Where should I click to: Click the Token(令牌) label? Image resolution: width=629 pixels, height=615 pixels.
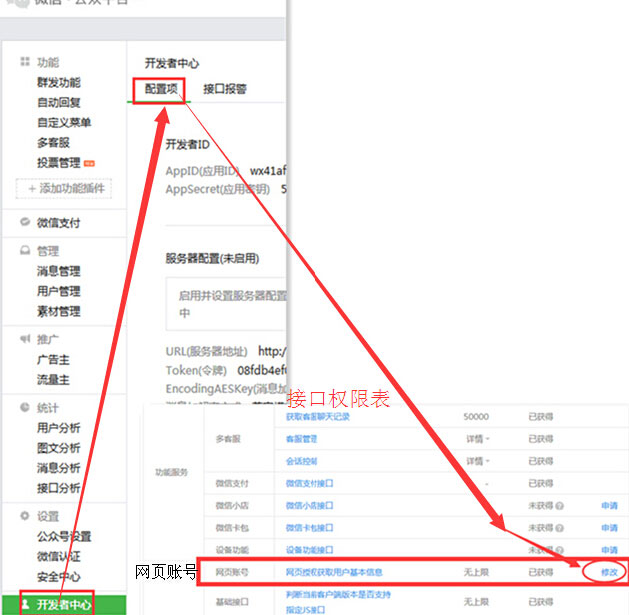pos(196,370)
